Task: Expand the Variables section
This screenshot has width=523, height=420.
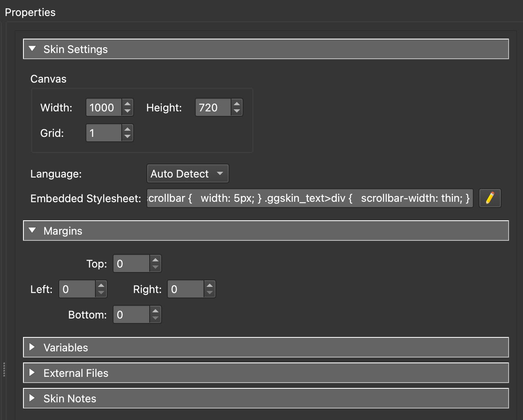Action: 32,347
